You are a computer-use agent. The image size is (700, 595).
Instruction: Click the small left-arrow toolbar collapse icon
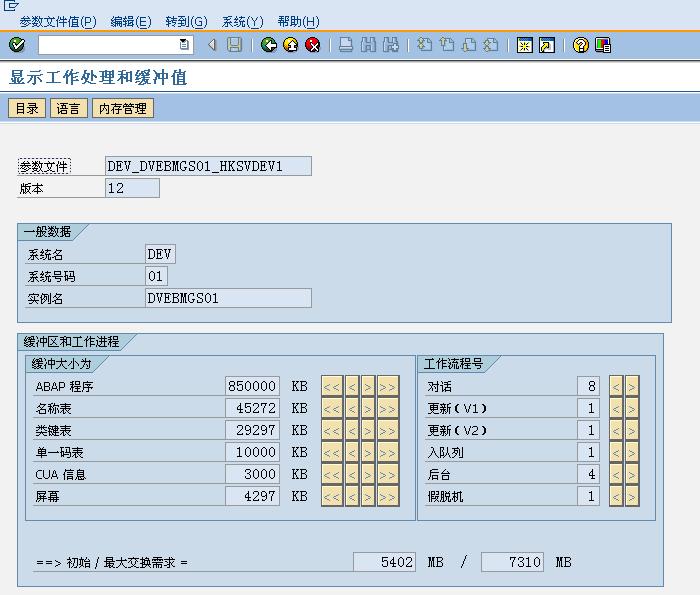[x=212, y=45]
